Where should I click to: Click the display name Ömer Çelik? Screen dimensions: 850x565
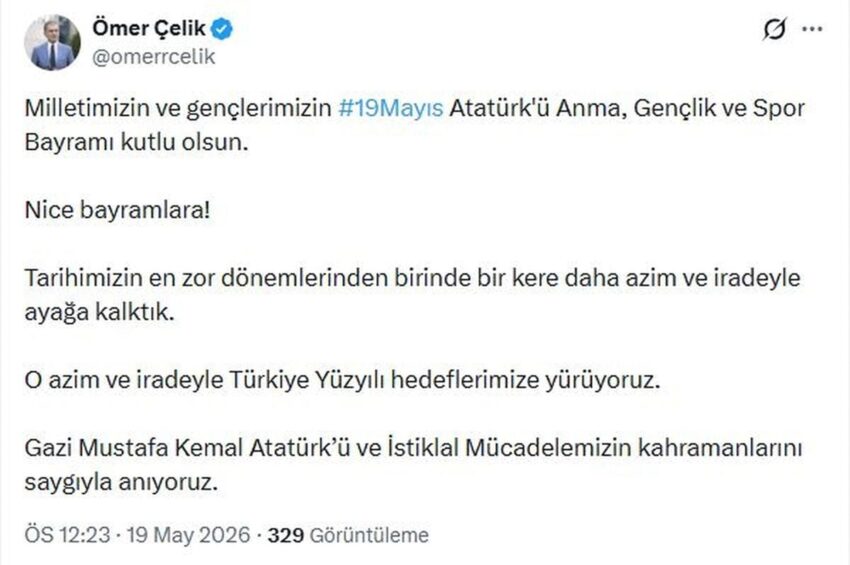point(149,28)
